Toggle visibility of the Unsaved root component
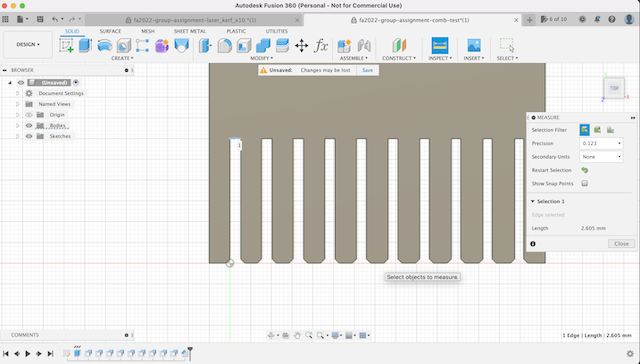 point(21,83)
